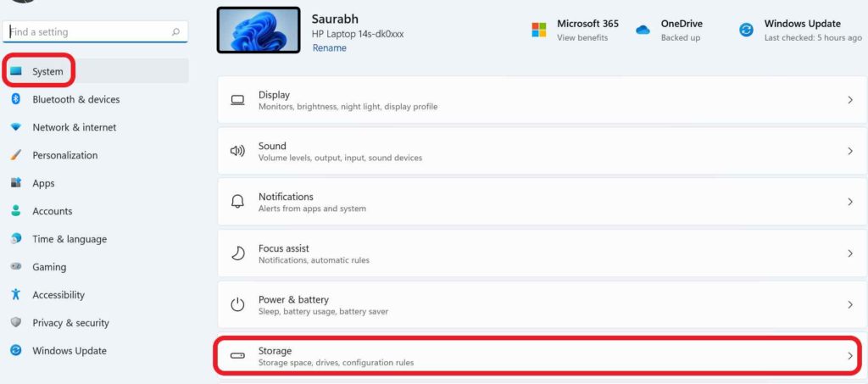Screen dimensions: 868x384
Task: Expand the Focus assist chevron
Action: tap(850, 253)
